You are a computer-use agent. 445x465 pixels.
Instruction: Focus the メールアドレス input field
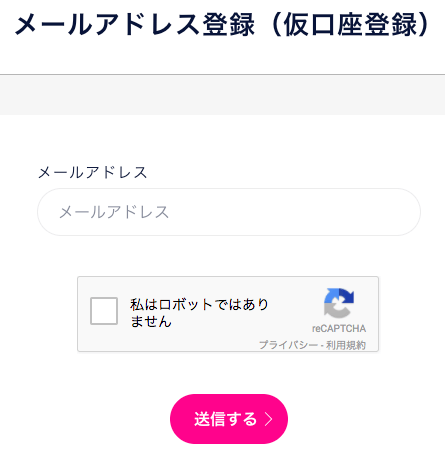[x=229, y=212]
